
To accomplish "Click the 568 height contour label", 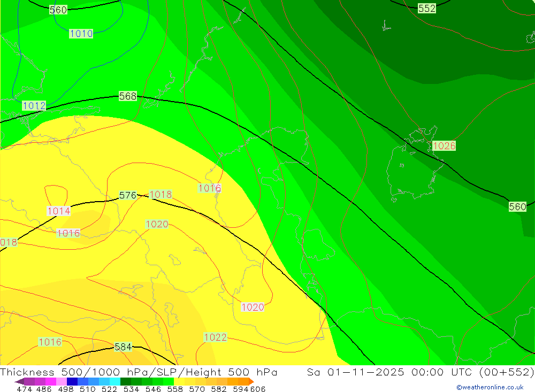I will [x=128, y=96].
